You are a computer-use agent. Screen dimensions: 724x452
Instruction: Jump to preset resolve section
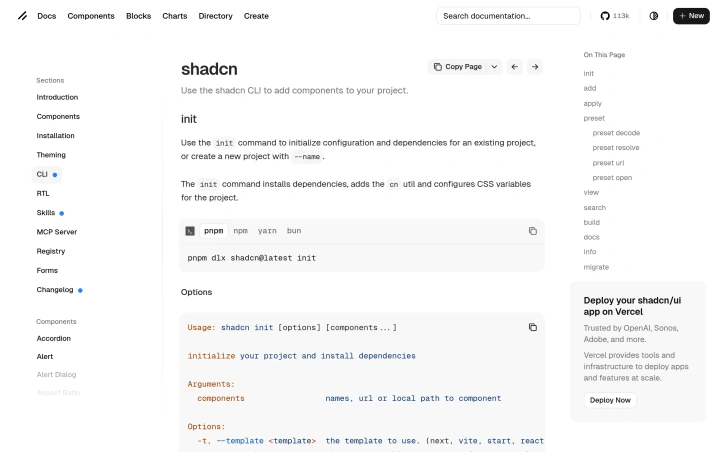(615, 148)
